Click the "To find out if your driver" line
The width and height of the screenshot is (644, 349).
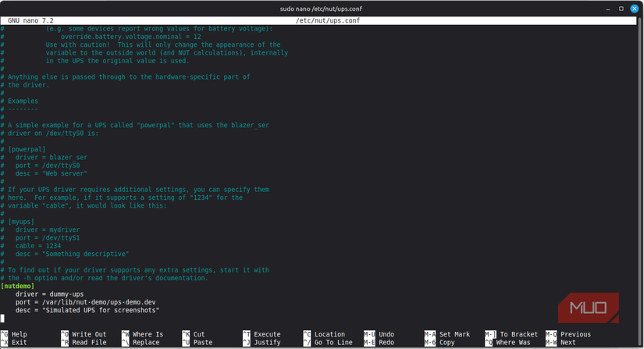[x=135, y=270]
